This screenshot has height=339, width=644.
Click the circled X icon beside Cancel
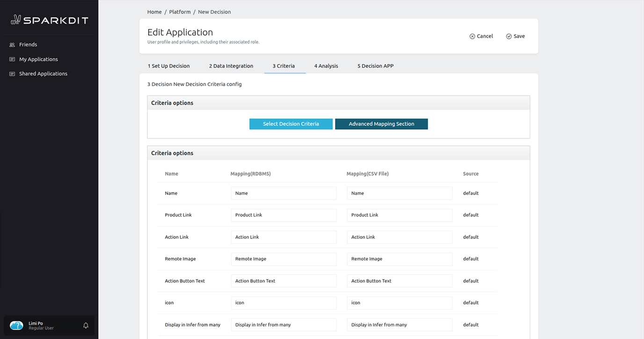click(472, 36)
